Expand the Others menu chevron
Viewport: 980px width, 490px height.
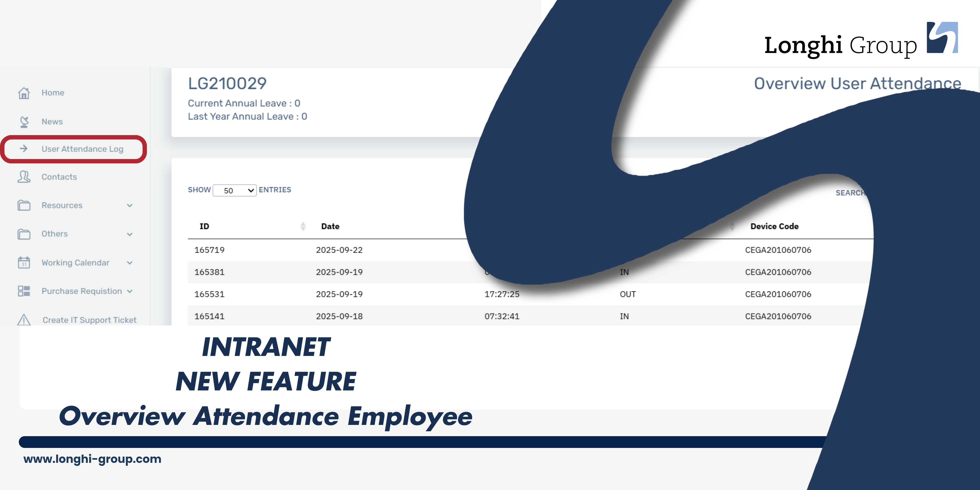[130, 234]
